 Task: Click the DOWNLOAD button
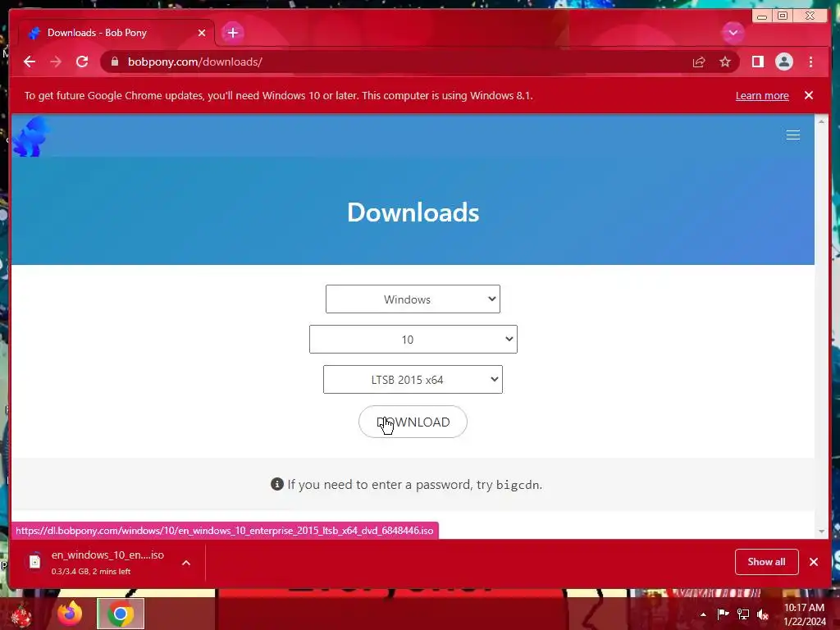coord(413,422)
